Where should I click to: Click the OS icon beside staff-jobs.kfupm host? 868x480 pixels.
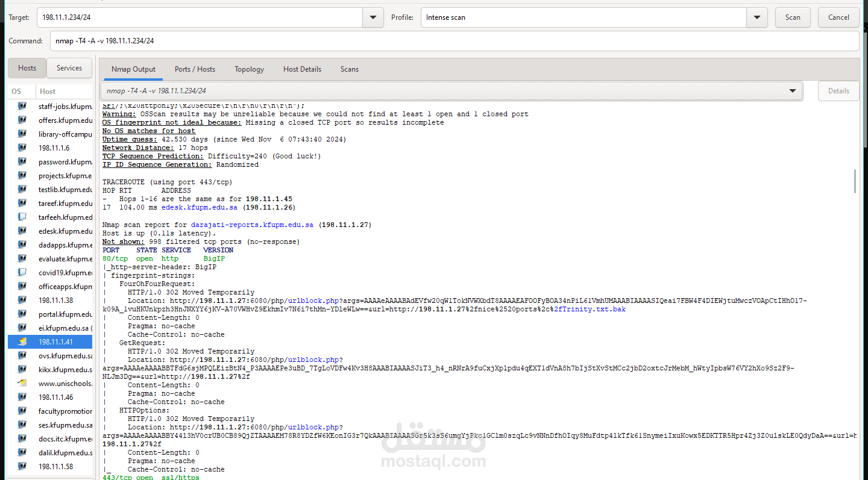pyautogui.click(x=22, y=106)
